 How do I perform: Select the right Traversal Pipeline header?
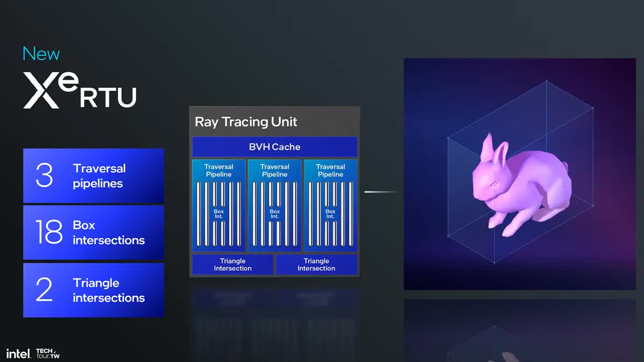point(331,171)
